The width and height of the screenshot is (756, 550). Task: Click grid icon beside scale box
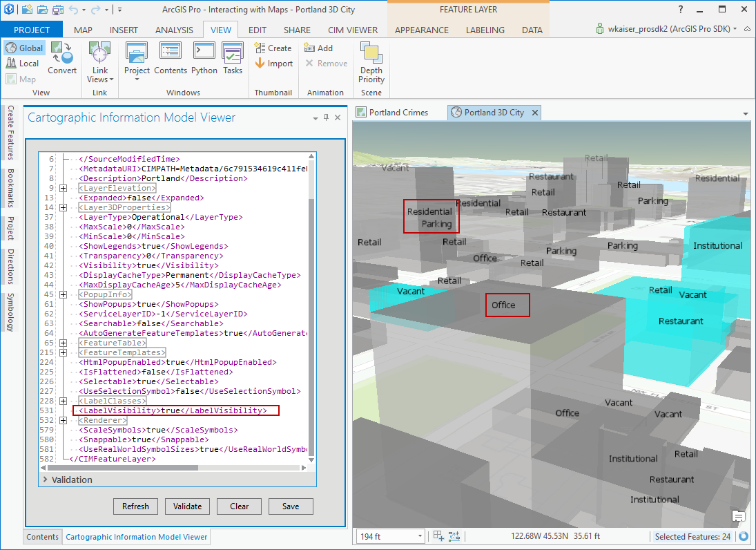click(438, 535)
